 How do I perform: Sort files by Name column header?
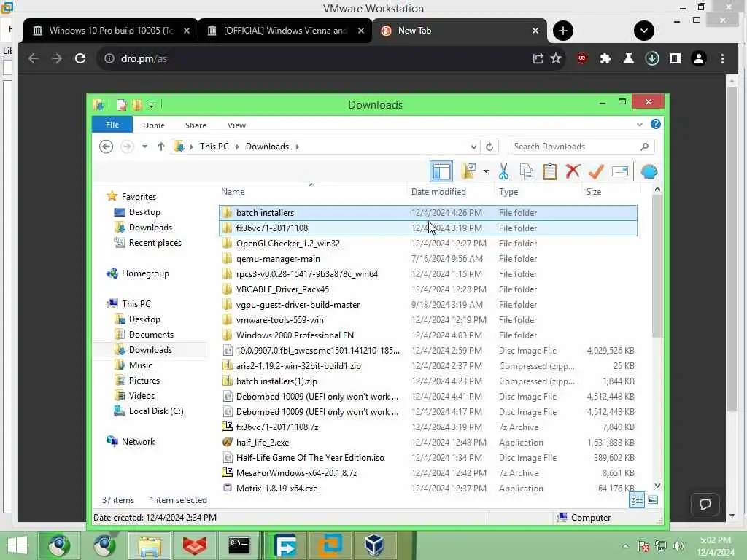click(233, 192)
